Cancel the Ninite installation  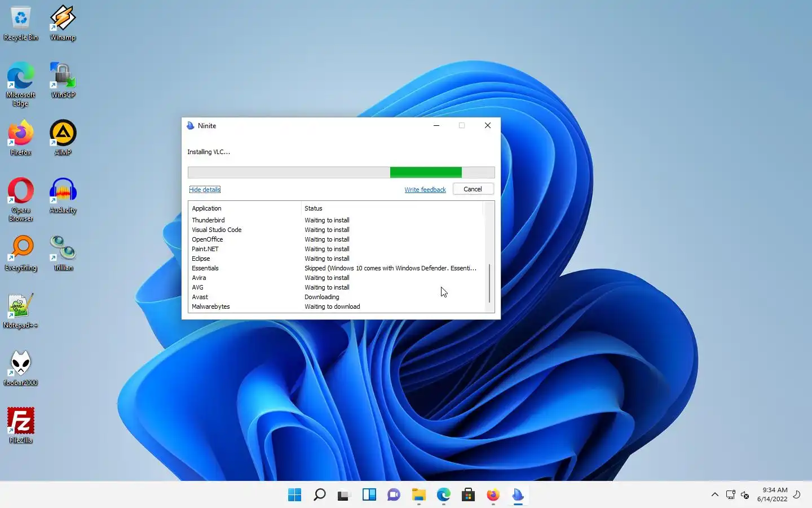pyautogui.click(x=473, y=189)
